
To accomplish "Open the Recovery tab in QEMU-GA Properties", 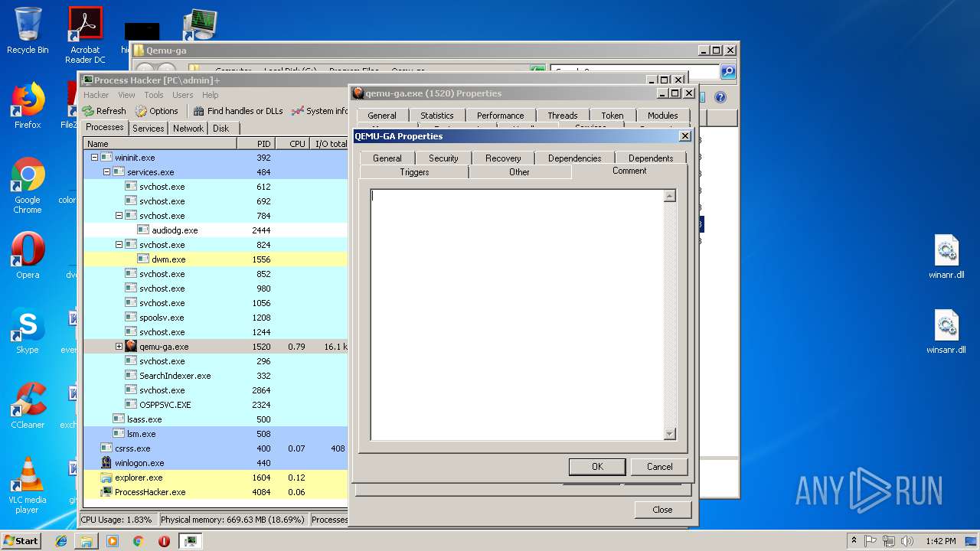I will pos(503,158).
